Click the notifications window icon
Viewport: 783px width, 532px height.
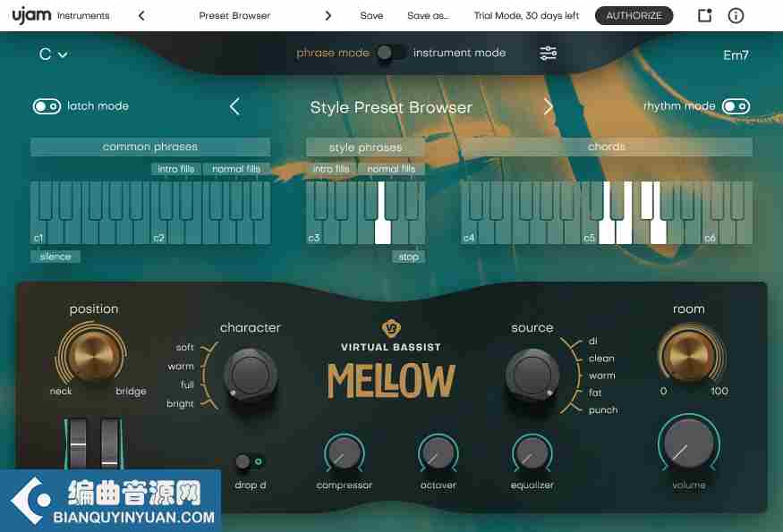coord(704,15)
